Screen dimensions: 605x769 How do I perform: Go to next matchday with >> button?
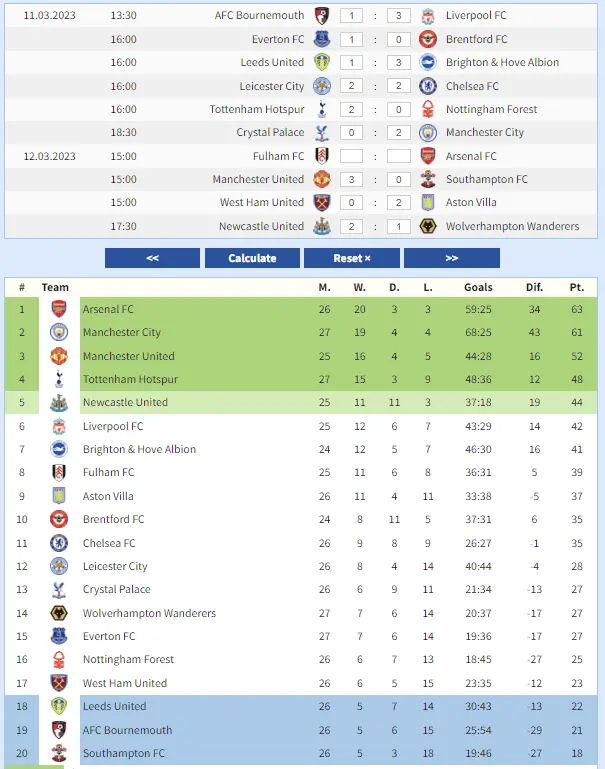[451, 258]
